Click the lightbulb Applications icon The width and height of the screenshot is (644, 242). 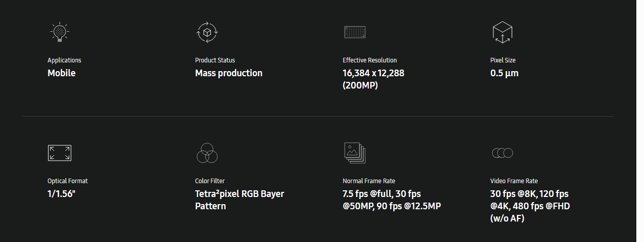click(x=60, y=32)
